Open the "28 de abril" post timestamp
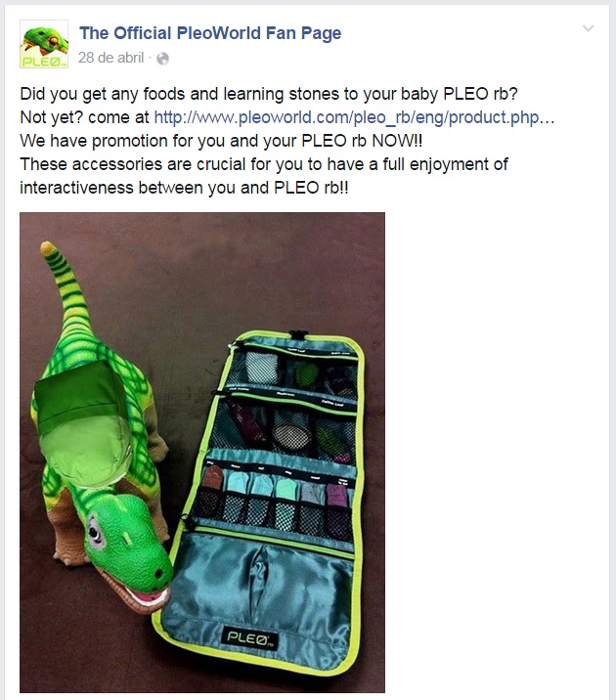Screen dimensions: 616x700 click(x=110, y=58)
